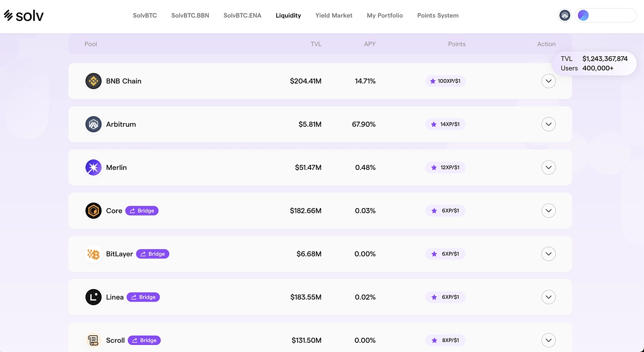
Task: Open the SolvBTC.ENA tab
Action: click(243, 16)
